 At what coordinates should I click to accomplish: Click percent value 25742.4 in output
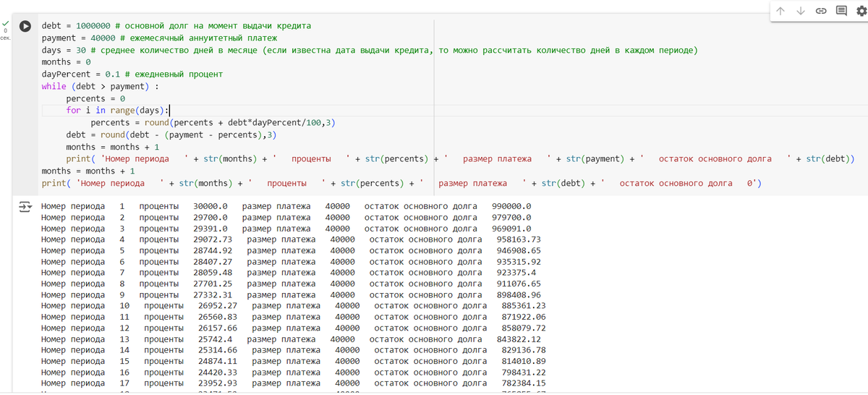click(216, 339)
